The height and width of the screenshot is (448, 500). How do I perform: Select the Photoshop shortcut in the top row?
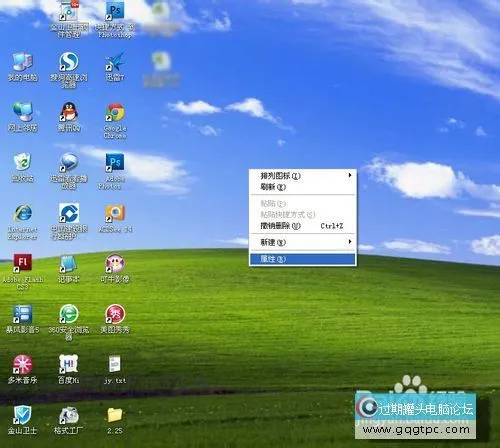[115, 19]
